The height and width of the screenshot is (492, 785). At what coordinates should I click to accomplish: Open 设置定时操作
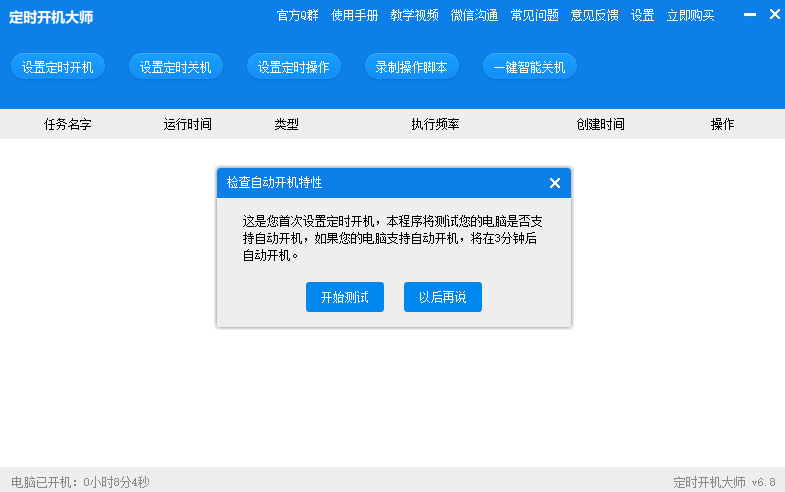[294, 67]
